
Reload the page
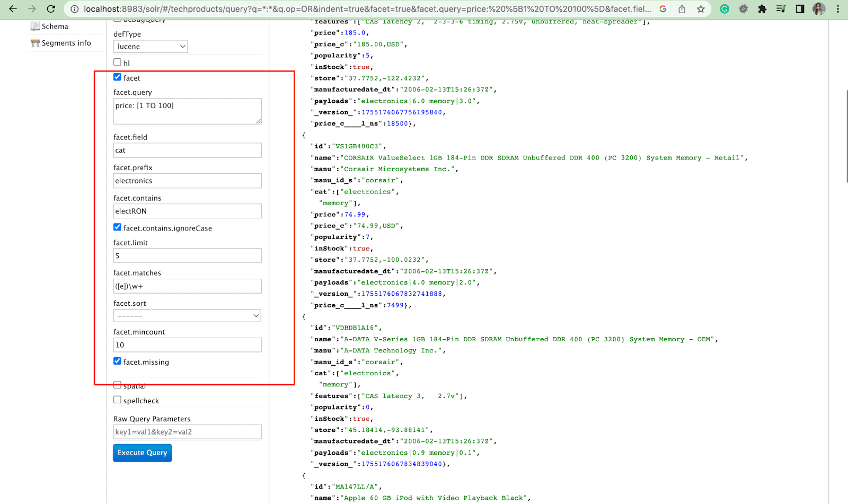pyautogui.click(x=51, y=9)
